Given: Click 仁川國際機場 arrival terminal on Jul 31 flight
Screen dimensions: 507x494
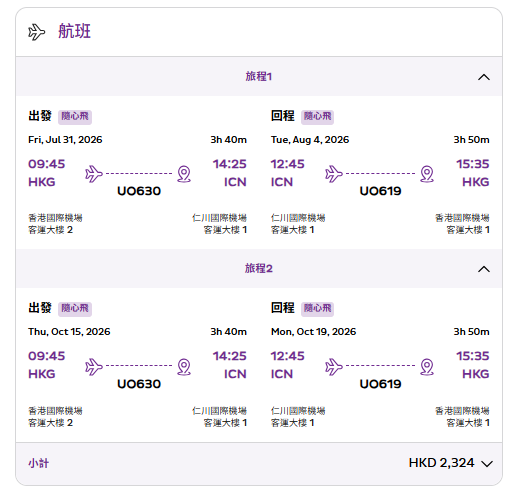Looking at the screenshot, I should [x=219, y=224].
